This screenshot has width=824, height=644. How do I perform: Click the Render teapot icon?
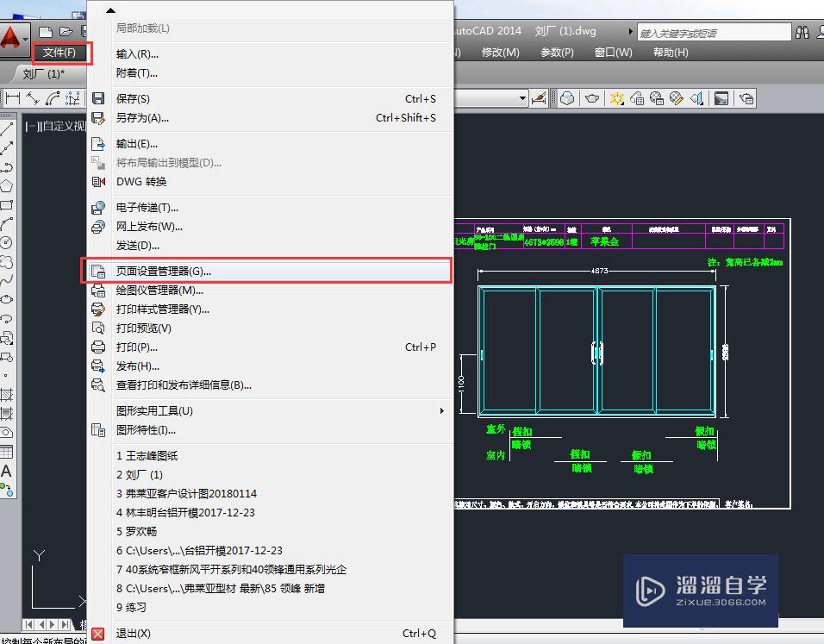[590, 98]
